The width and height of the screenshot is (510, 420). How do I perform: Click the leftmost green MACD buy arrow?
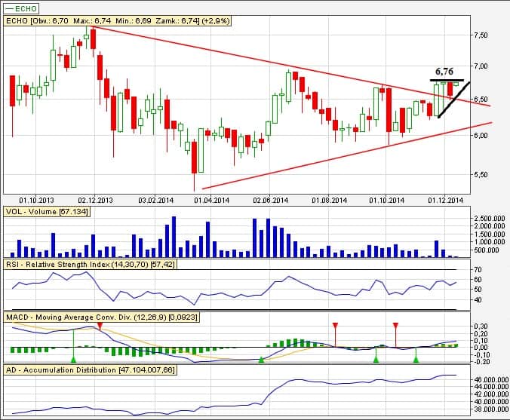pos(73,360)
